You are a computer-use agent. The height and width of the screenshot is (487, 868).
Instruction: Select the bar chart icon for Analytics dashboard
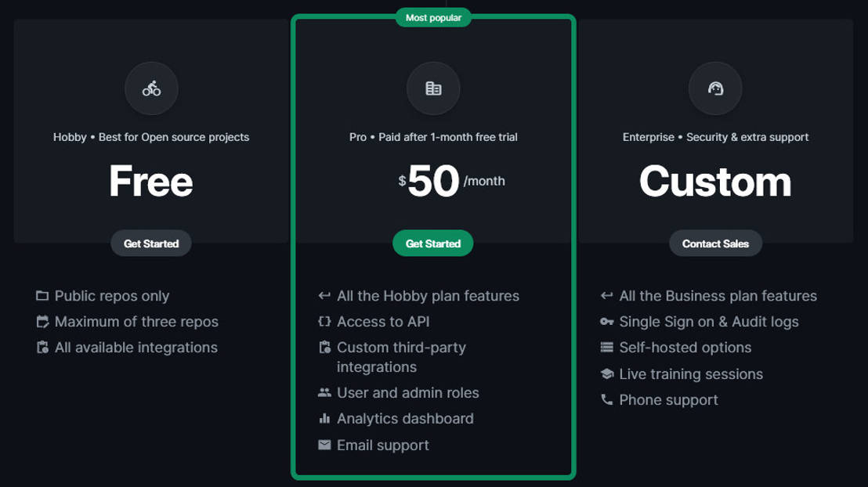pyautogui.click(x=324, y=418)
